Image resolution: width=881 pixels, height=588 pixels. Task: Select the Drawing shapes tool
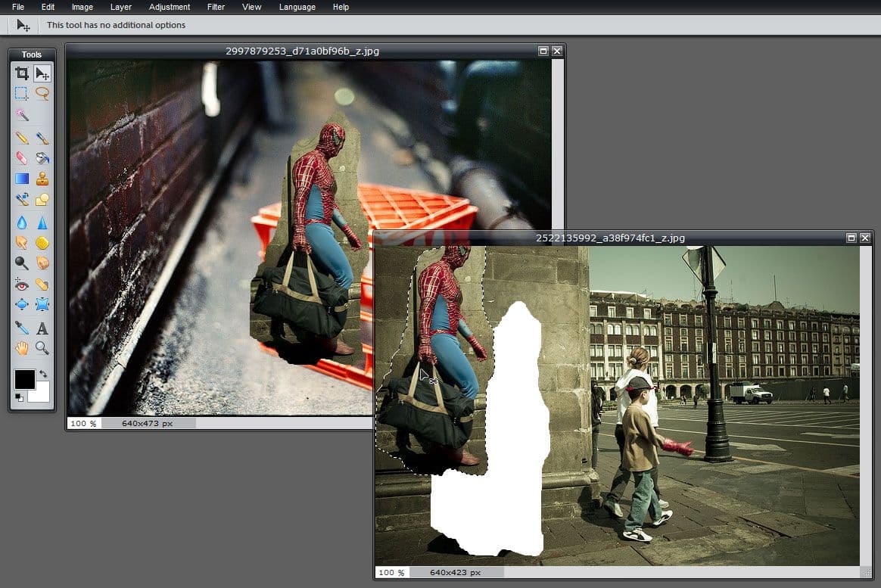point(42,199)
